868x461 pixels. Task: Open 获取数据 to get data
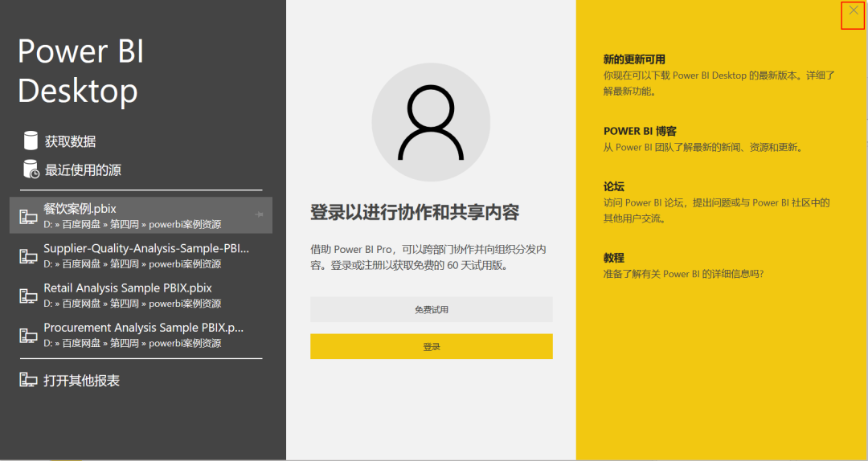tap(70, 141)
